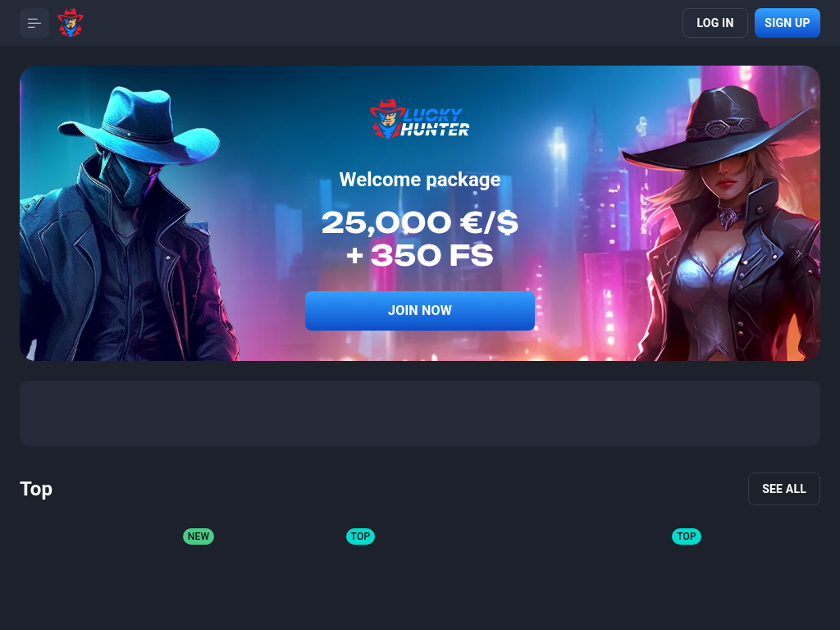Click the empty dark panel below the banner
The height and width of the screenshot is (630, 840).
click(x=419, y=413)
